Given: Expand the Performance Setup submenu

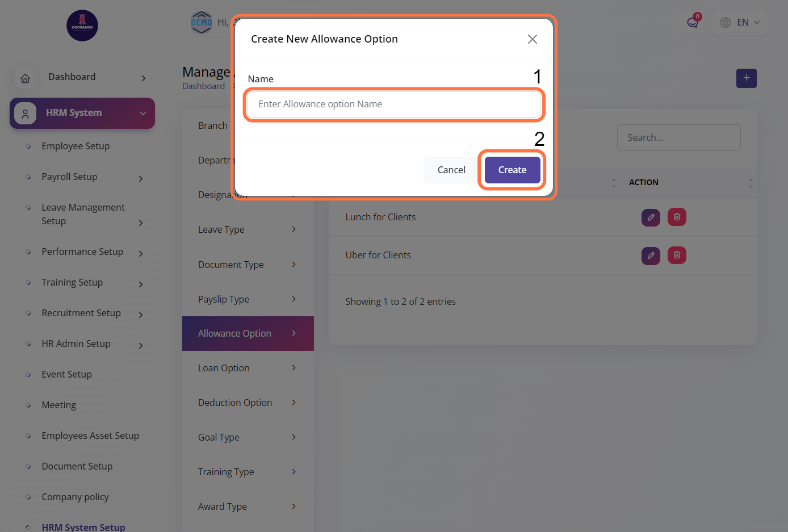Looking at the screenshot, I should (x=141, y=254).
